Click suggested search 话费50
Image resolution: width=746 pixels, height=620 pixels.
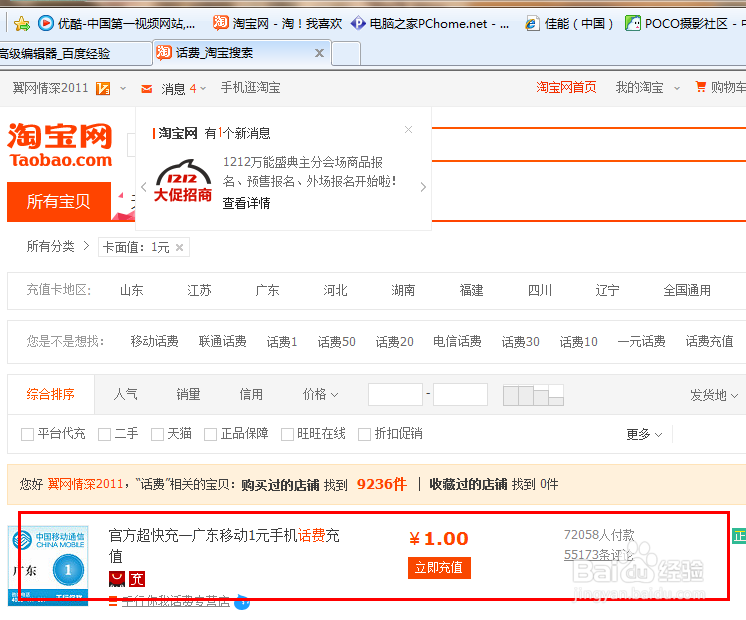[336, 342]
